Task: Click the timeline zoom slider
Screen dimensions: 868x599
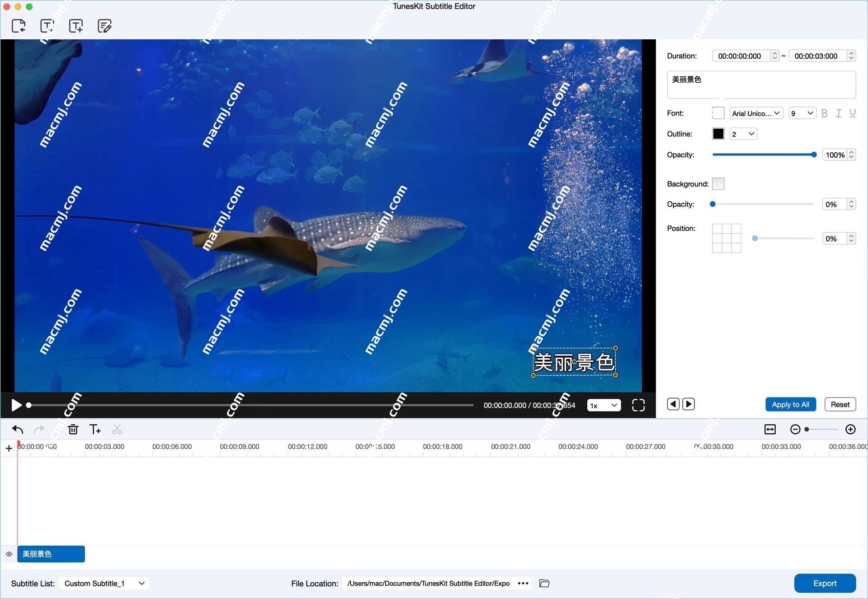Action: [x=821, y=429]
